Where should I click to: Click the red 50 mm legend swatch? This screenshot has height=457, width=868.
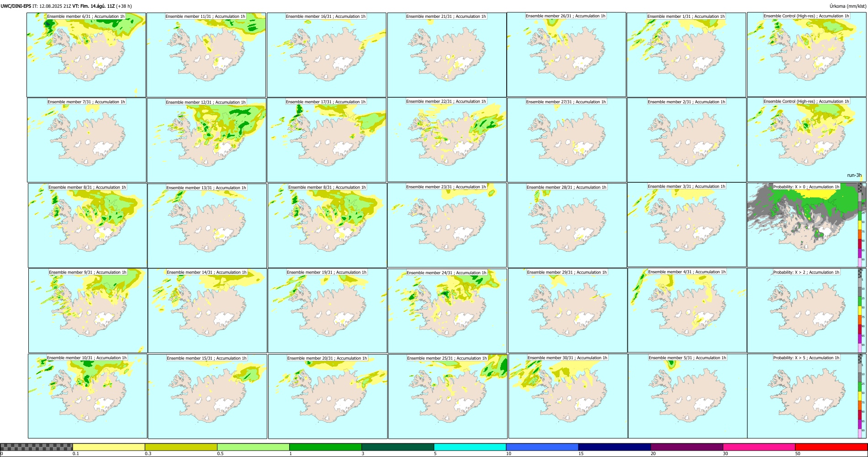point(831,447)
